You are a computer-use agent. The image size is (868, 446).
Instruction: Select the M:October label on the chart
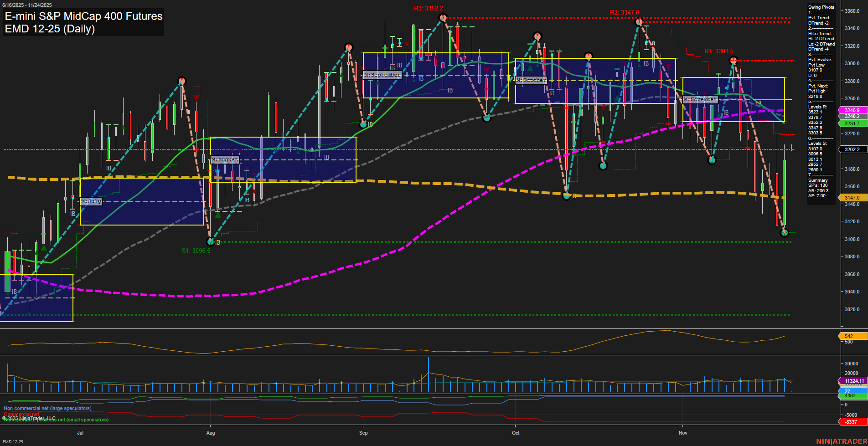point(530,80)
